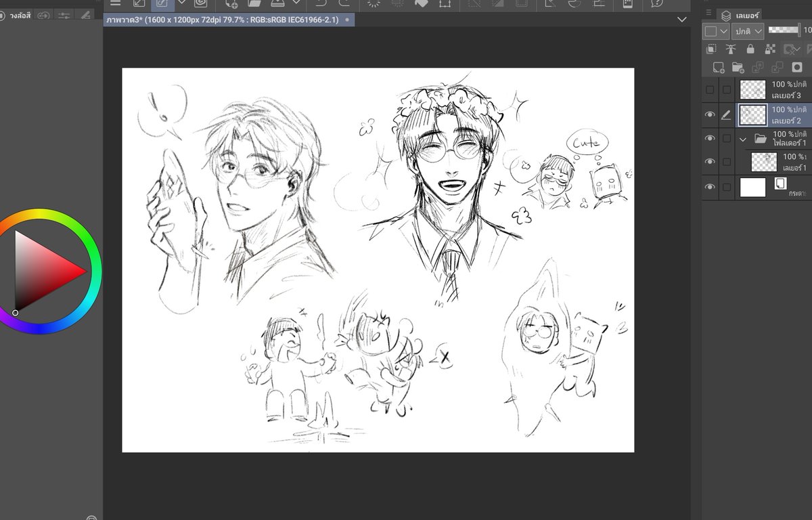Click the create layer mask circle icon
Screen dimensions: 812x520
point(797,67)
